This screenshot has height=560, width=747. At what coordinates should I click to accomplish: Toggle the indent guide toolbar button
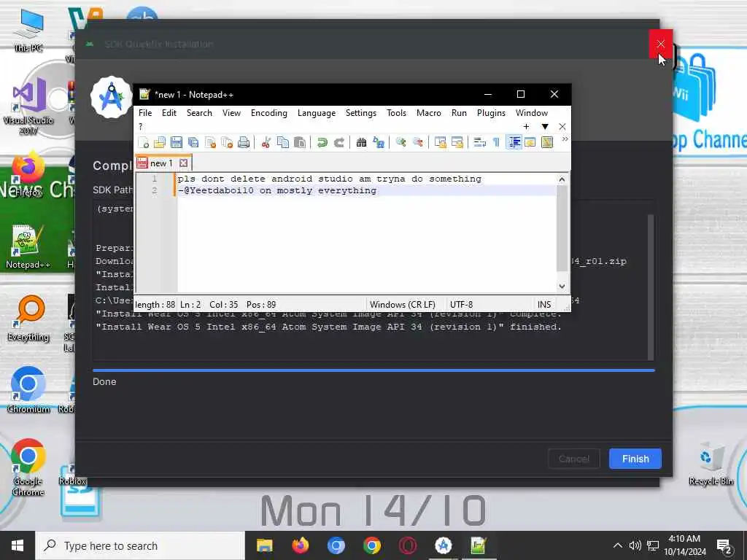coord(514,142)
